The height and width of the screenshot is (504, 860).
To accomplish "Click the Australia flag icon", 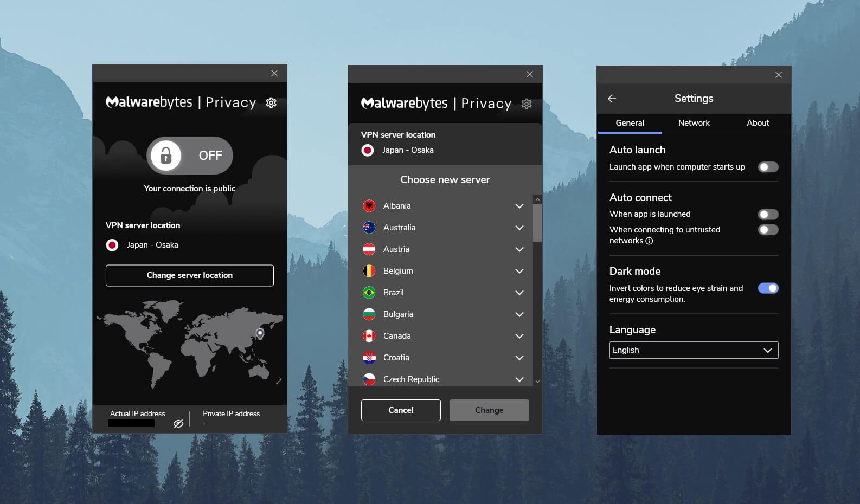I will [369, 228].
